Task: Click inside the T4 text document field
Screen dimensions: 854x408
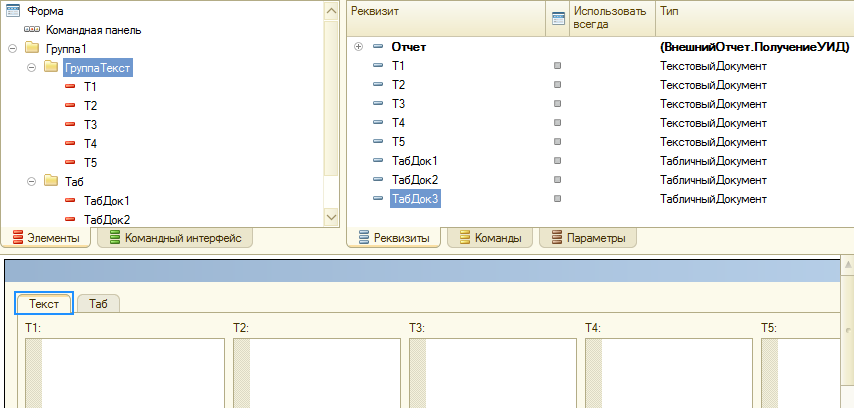Action: tap(669, 373)
